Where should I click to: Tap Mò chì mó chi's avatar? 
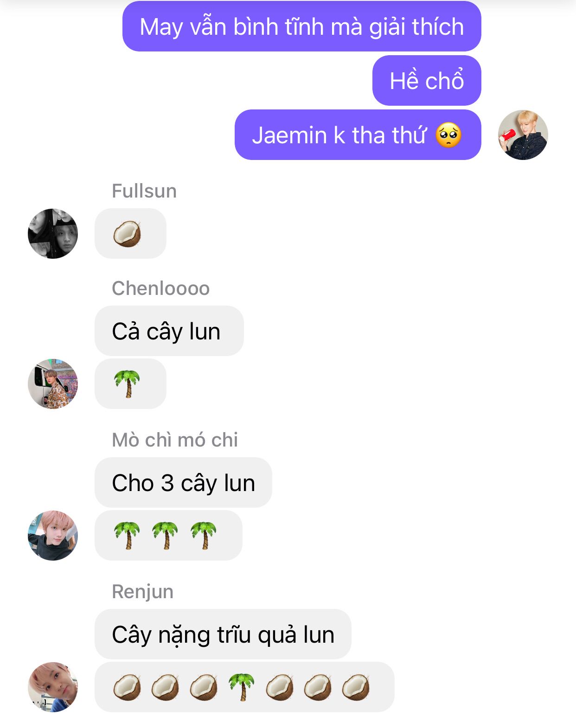coord(53,535)
